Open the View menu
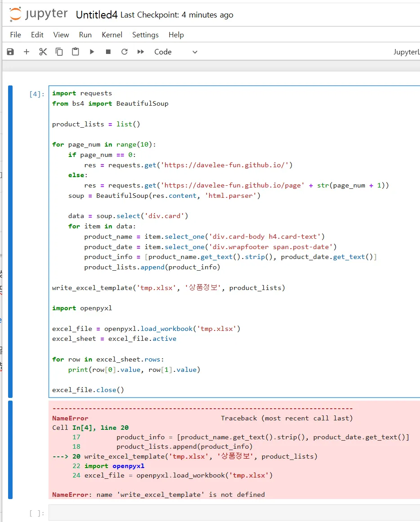 click(61, 35)
